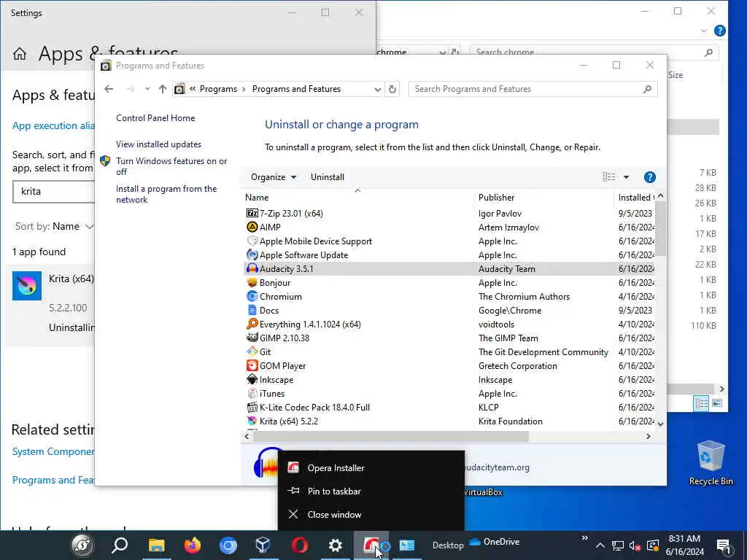Open System Components link in Settings
This screenshot has height=560, width=747.
tap(53, 451)
